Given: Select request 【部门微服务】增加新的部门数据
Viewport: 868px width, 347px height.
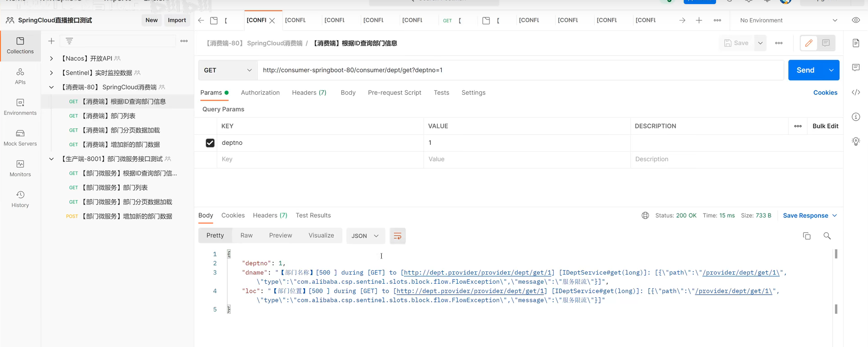Looking at the screenshot, I should pos(117,216).
